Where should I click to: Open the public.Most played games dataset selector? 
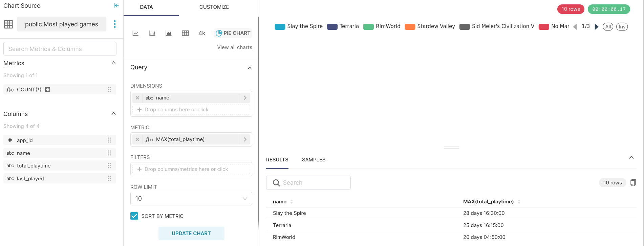62,24
